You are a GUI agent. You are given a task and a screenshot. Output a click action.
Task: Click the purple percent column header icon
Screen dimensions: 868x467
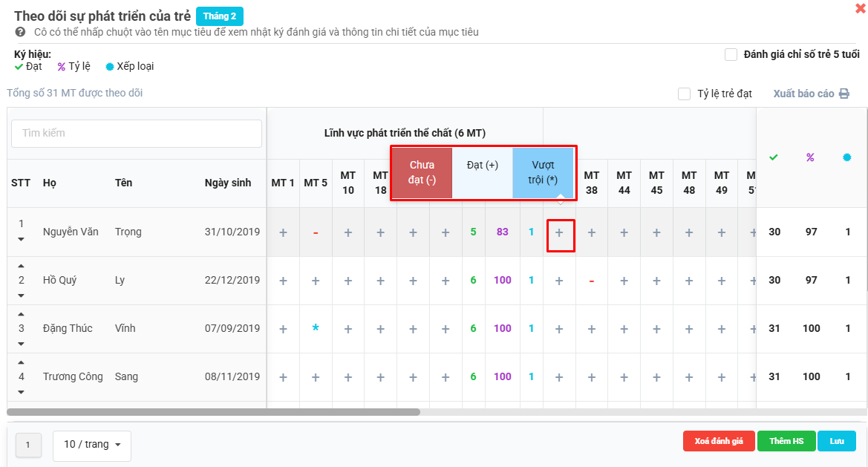click(810, 157)
